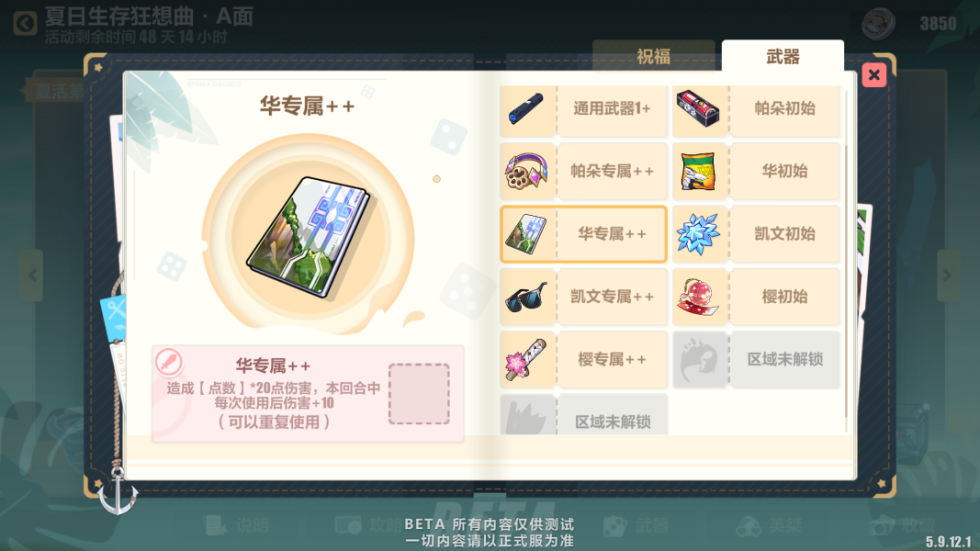Go to next page with right arrow

(x=948, y=275)
